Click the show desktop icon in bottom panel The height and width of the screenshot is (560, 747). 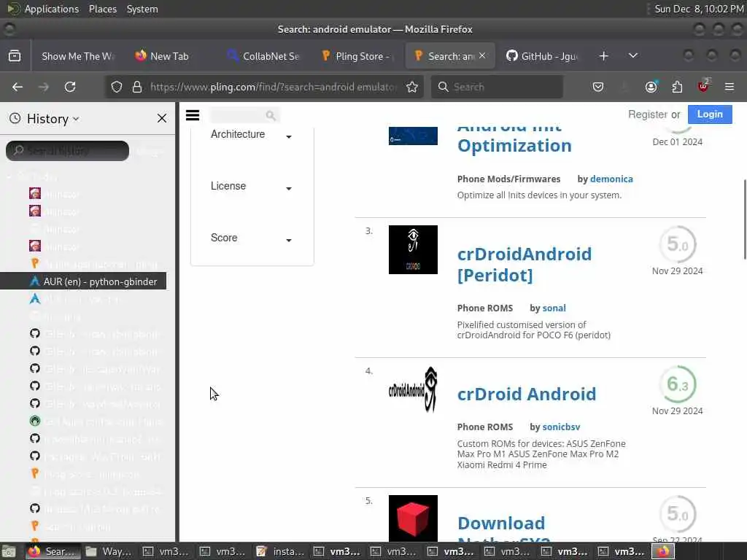8,551
